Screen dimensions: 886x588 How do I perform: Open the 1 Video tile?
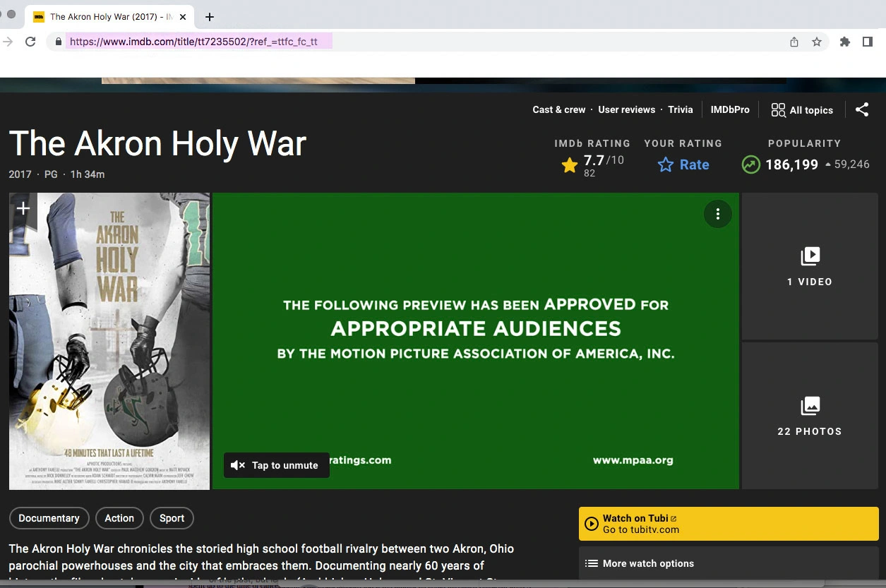pos(810,267)
